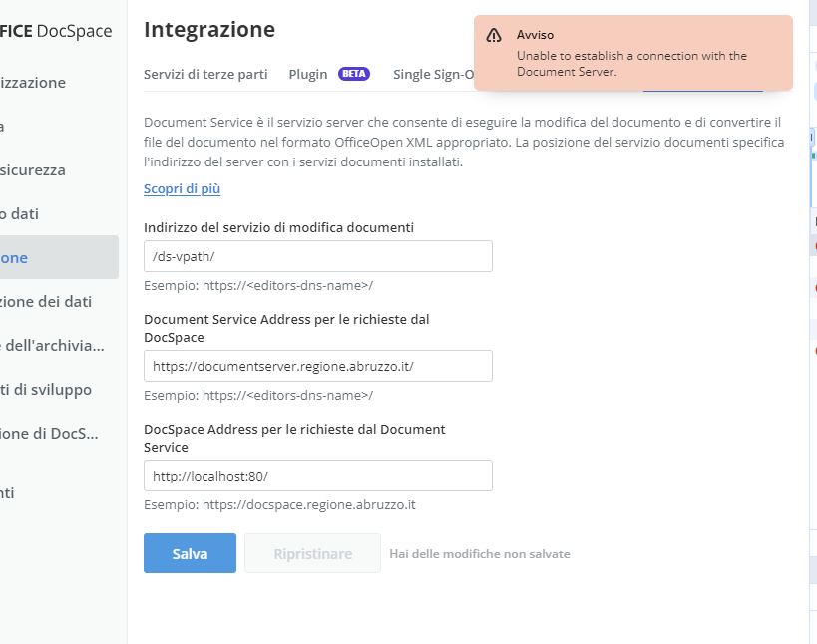The image size is (817, 644).
Task: Focus the /ds-vpath/ address field
Action: 318,256
